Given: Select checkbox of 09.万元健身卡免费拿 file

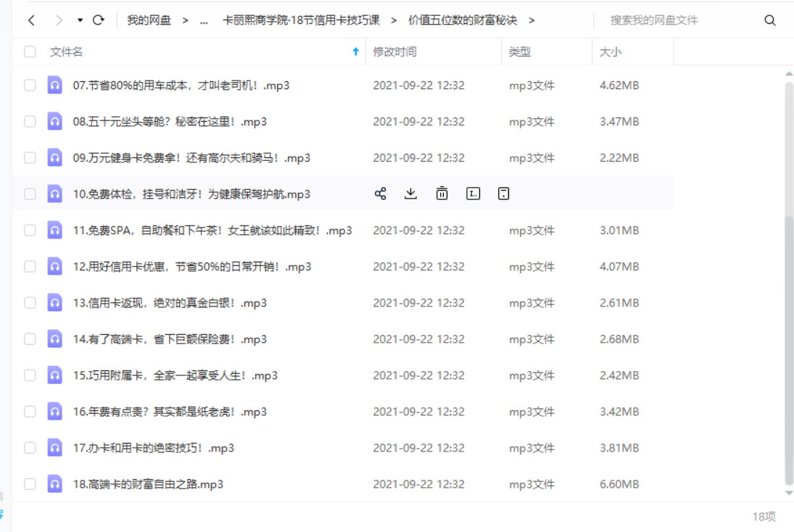Looking at the screenshot, I should [x=30, y=158].
